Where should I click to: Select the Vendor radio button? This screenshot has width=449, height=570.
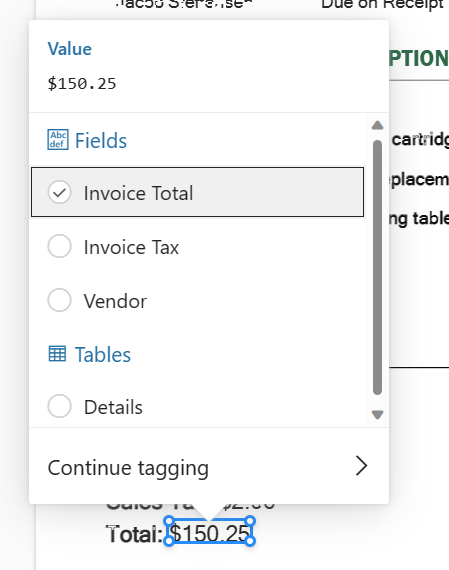59,300
